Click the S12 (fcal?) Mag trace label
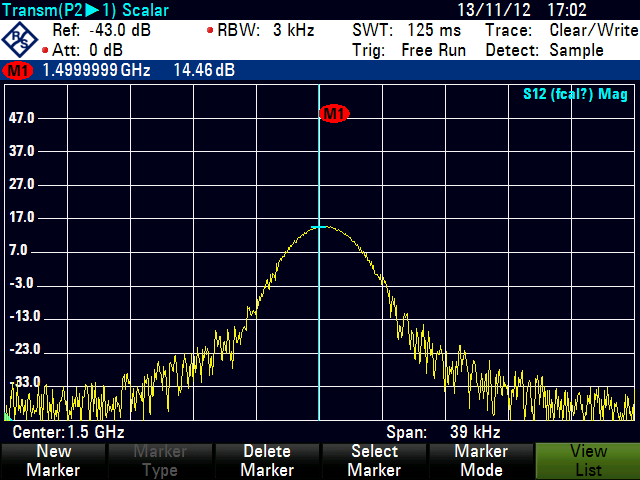640x480 pixels. tap(575, 95)
